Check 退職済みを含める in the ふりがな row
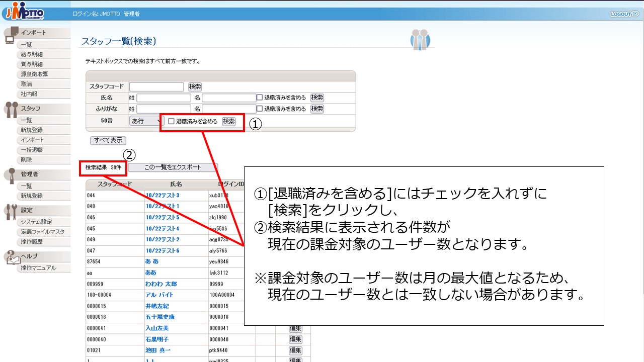The image size is (644, 362). tap(260, 109)
